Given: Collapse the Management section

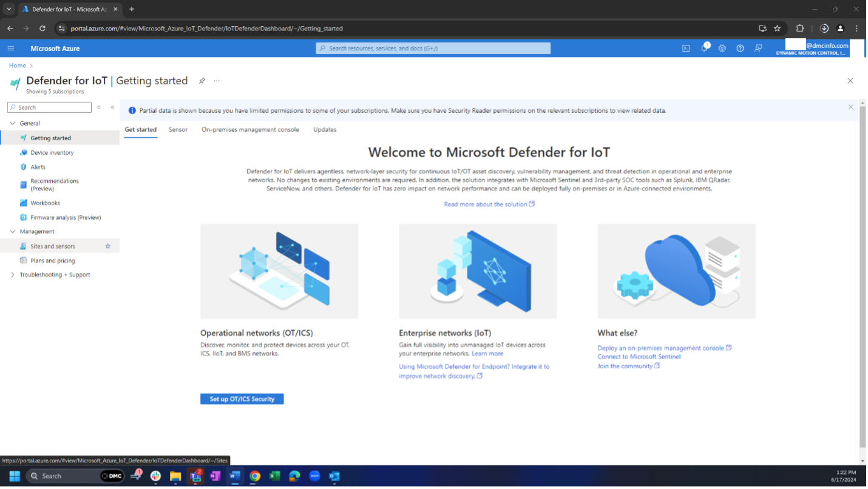Looking at the screenshot, I should click(x=13, y=232).
